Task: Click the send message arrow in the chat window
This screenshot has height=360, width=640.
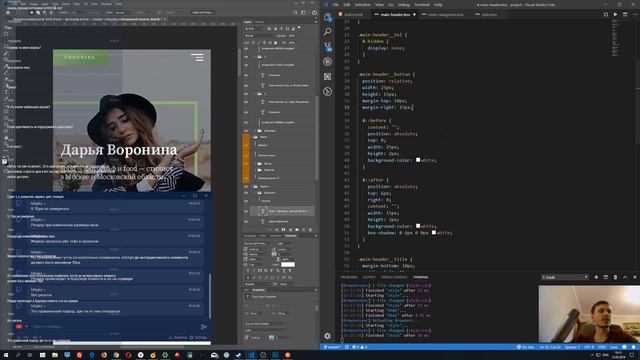Action: coord(204,327)
